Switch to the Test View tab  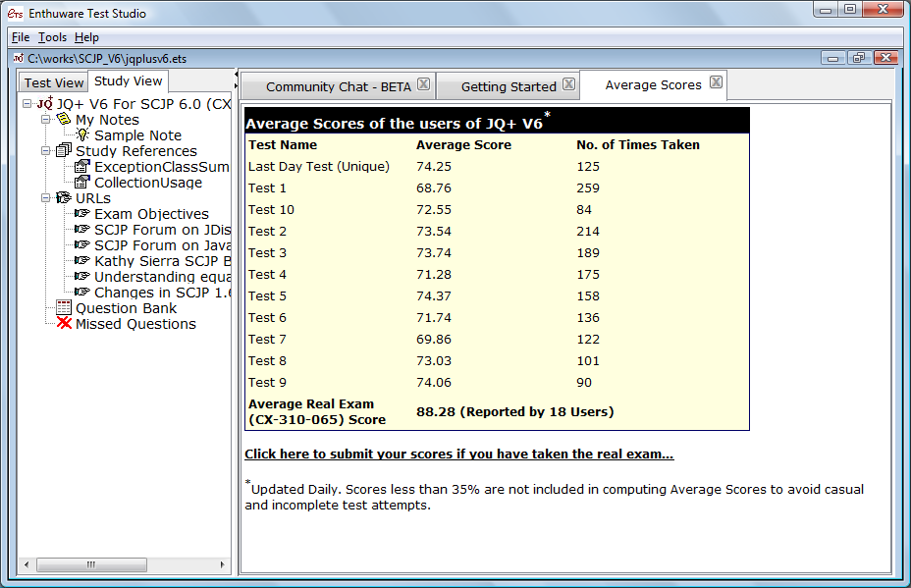coord(53,82)
